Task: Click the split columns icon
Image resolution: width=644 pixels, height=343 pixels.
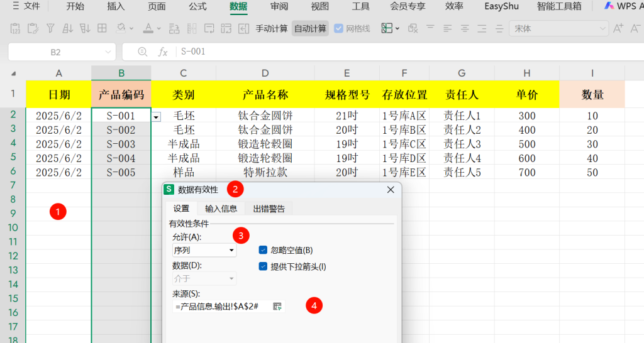Action: [192, 28]
